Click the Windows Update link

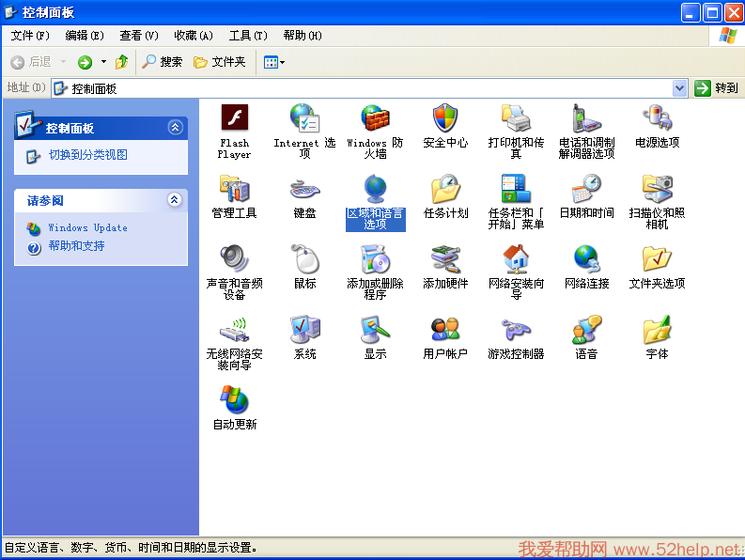coord(87,227)
